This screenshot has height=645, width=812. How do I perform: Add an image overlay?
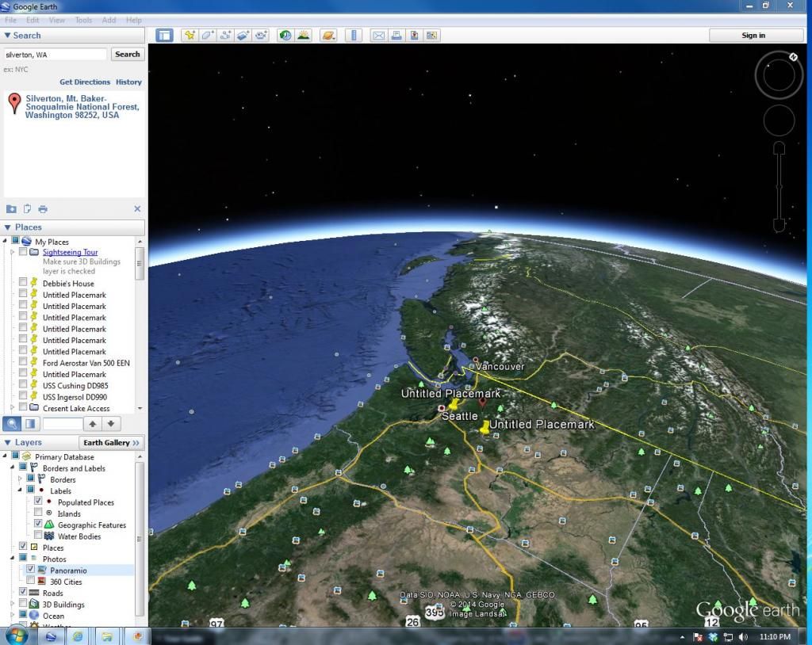coord(243,35)
